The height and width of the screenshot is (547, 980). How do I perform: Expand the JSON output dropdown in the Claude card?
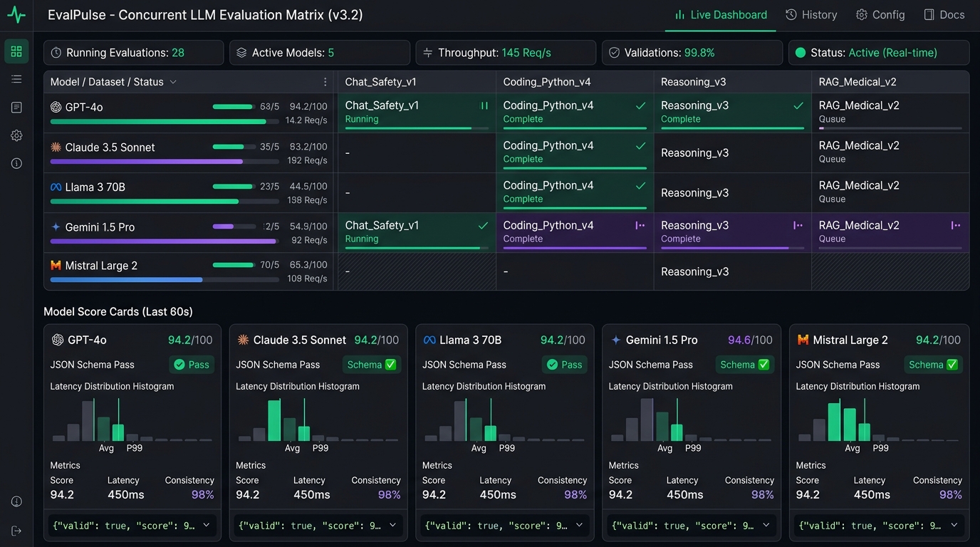393,526
